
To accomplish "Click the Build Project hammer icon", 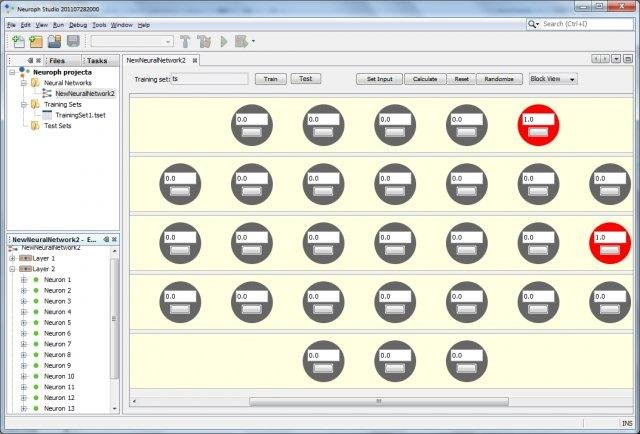I will 185,41.
